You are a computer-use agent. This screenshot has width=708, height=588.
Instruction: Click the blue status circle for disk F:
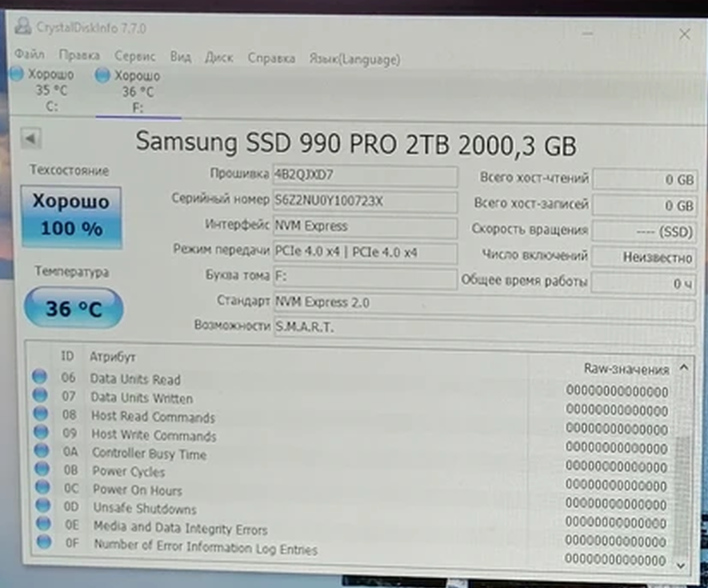pos(102,75)
